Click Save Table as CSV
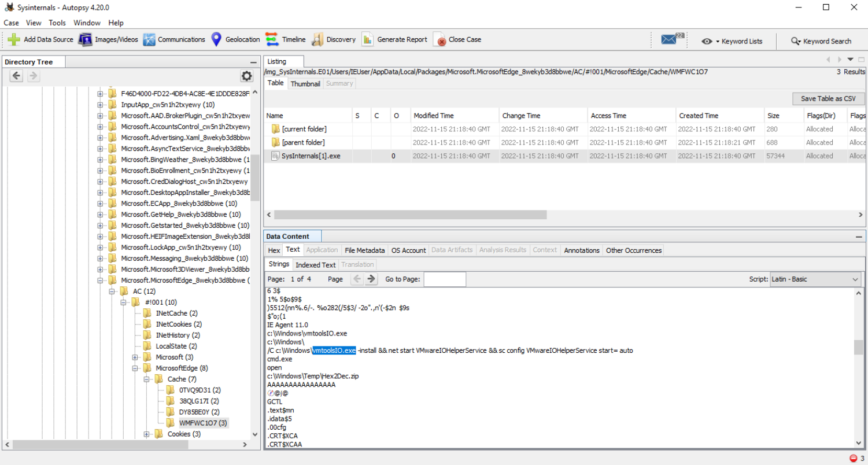This screenshot has height=465, width=868. [828, 98]
